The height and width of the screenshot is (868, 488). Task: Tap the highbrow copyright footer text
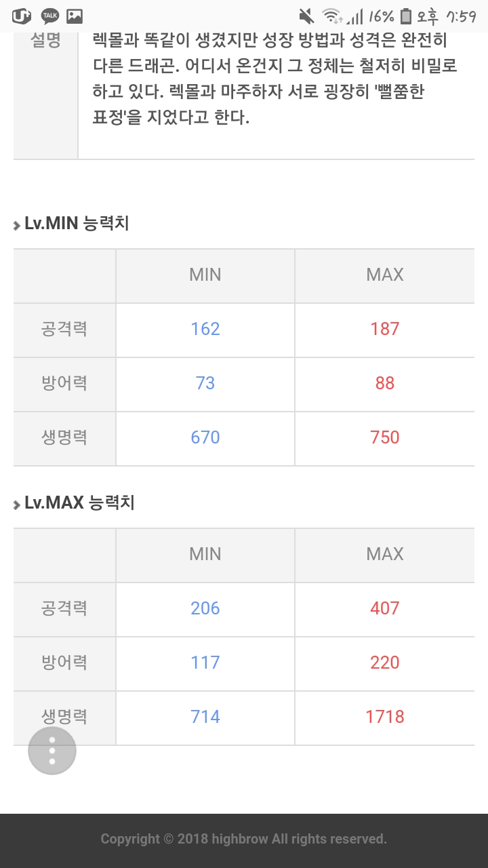(x=244, y=839)
